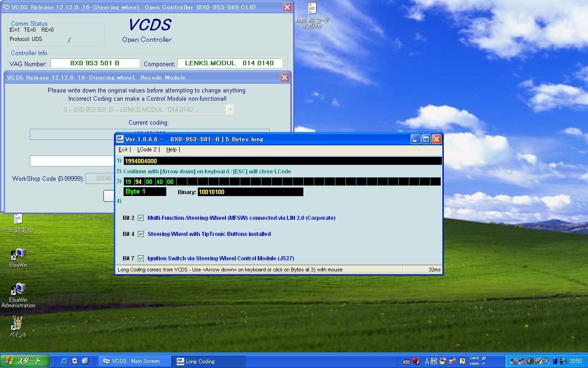Screen dimensions: 588x368
Task: Close the Open Controller window
Action: (x=287, y=7)
